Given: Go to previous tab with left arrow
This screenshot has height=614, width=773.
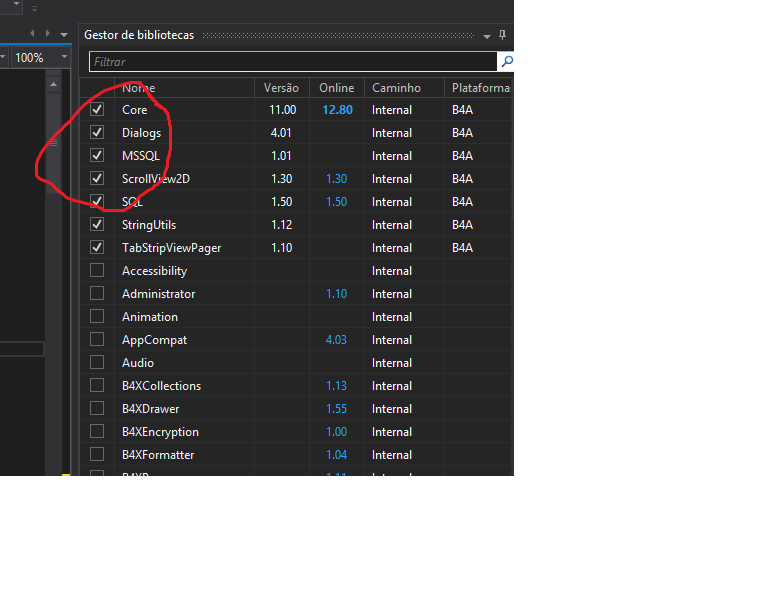Looking at the screenshot, I should tap(33, 34).
